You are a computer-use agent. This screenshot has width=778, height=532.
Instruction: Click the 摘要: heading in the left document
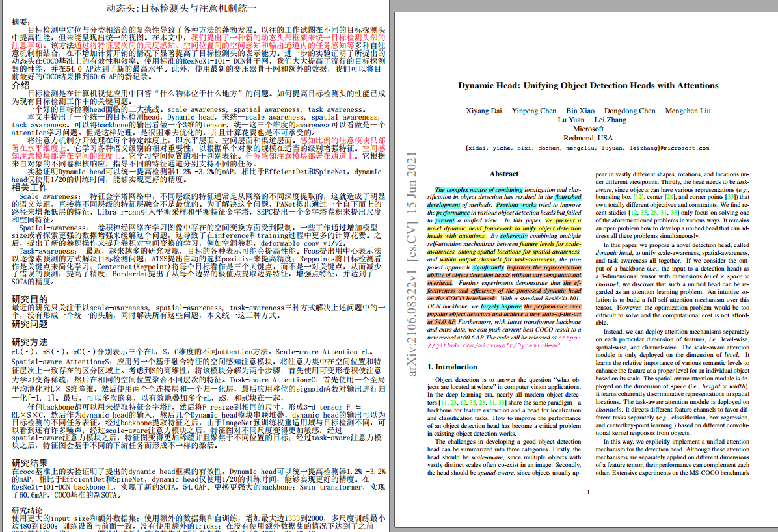click(x=21, y=22)
